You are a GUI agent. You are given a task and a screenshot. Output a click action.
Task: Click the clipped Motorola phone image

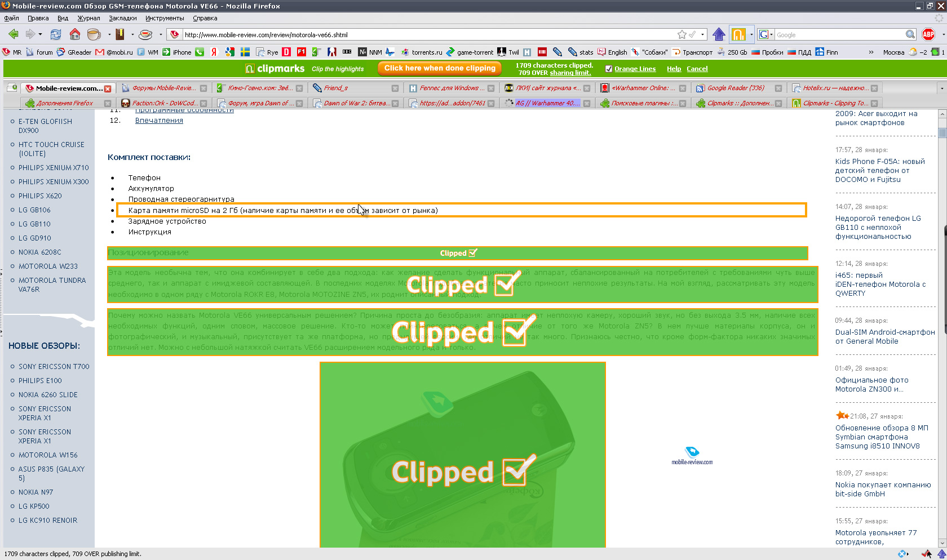coord(463,454)
